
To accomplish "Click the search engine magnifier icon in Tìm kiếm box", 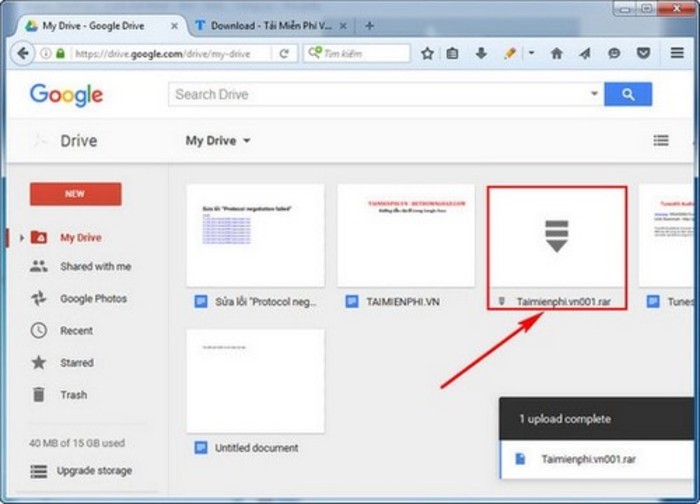I will click(x=314, y=53).
